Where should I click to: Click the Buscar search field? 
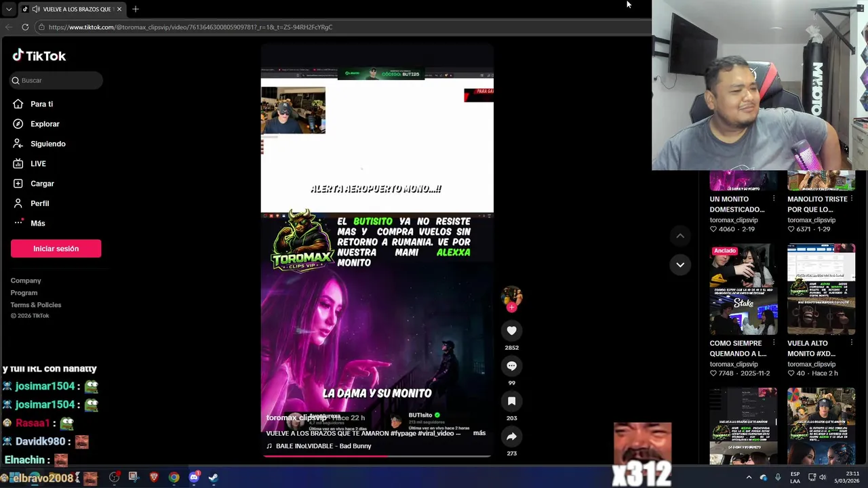pyautogui.click(x=56, y=80)
